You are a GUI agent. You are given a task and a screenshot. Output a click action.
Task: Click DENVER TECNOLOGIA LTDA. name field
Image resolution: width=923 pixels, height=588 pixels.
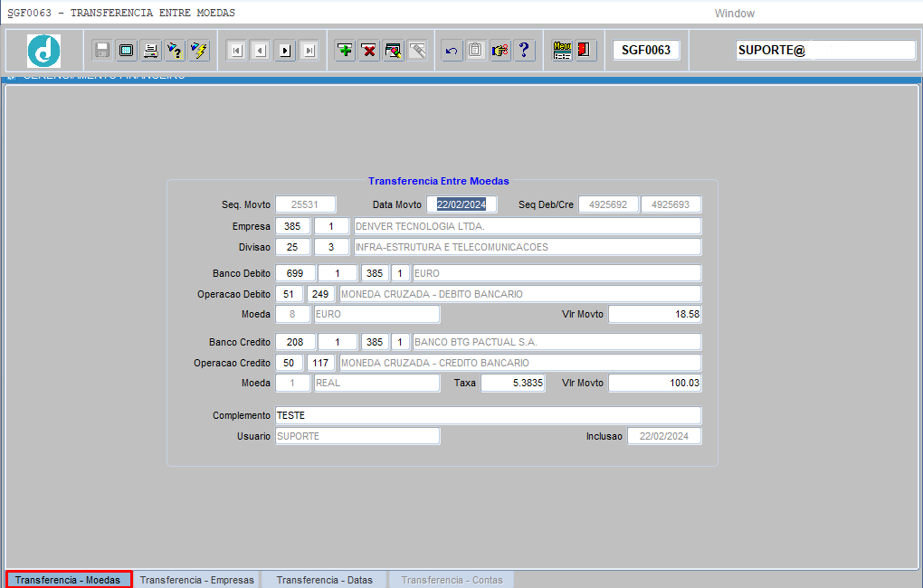[528, 226]
